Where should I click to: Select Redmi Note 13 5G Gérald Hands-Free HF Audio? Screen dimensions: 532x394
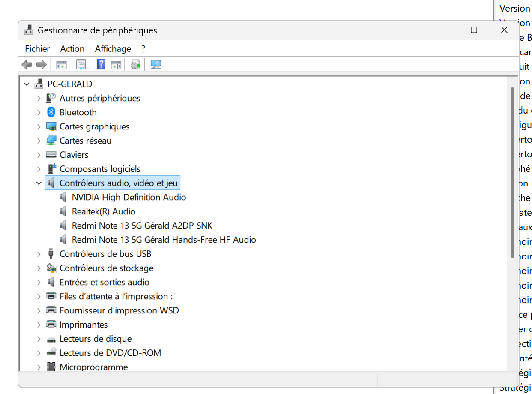click(164, 240)
